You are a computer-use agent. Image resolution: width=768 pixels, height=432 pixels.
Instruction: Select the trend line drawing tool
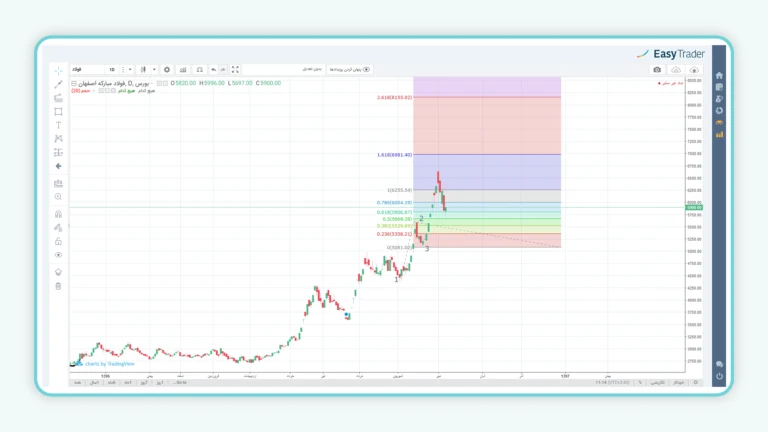(x=58, y=84)
